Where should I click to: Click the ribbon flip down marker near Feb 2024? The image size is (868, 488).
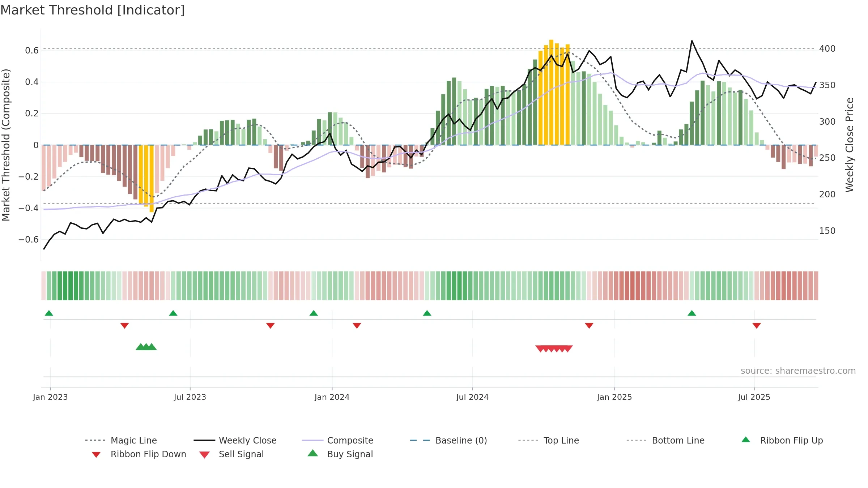pyautogui.click(x=357, y=326)
